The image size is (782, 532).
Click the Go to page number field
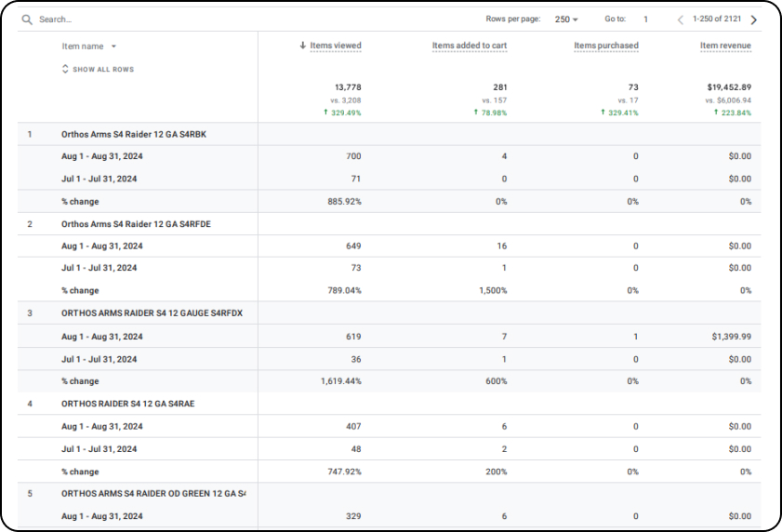[x=646, y=20]
